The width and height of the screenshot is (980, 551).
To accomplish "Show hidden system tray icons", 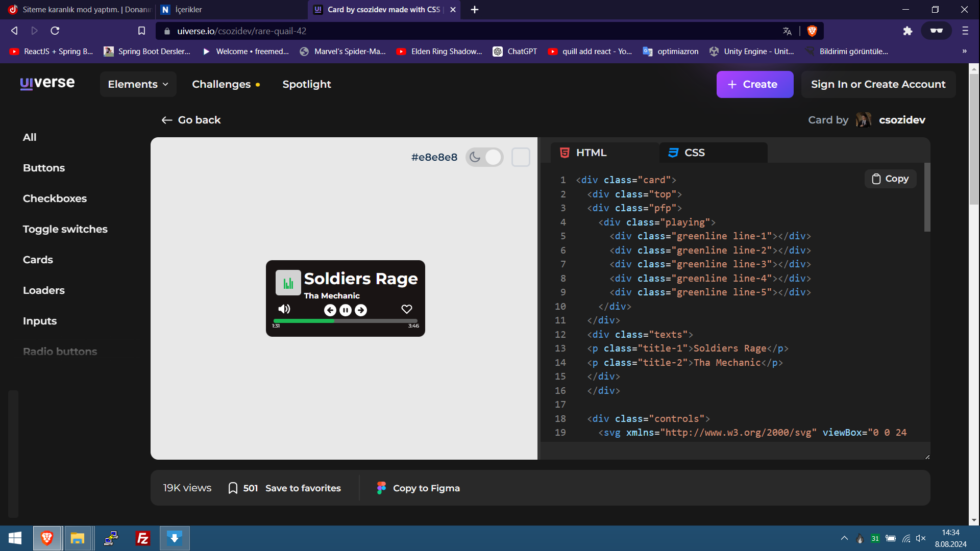I will click(844, 538).
